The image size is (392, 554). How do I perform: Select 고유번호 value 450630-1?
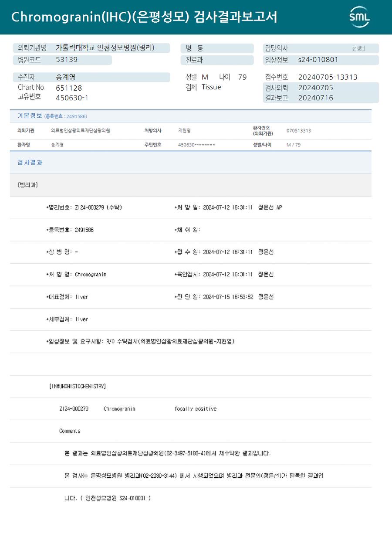(72, 98)
